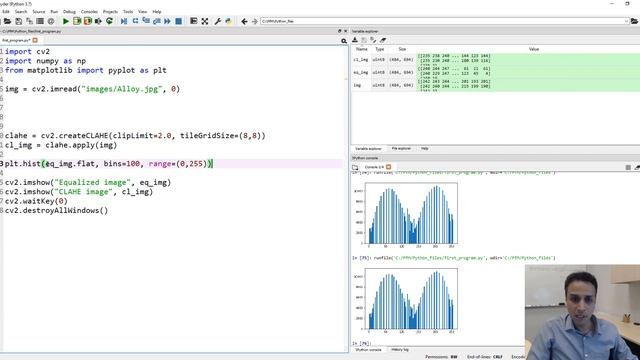Viewport: 640px width, 360px height.
Task: Open the Run menu
Action: 54,12
